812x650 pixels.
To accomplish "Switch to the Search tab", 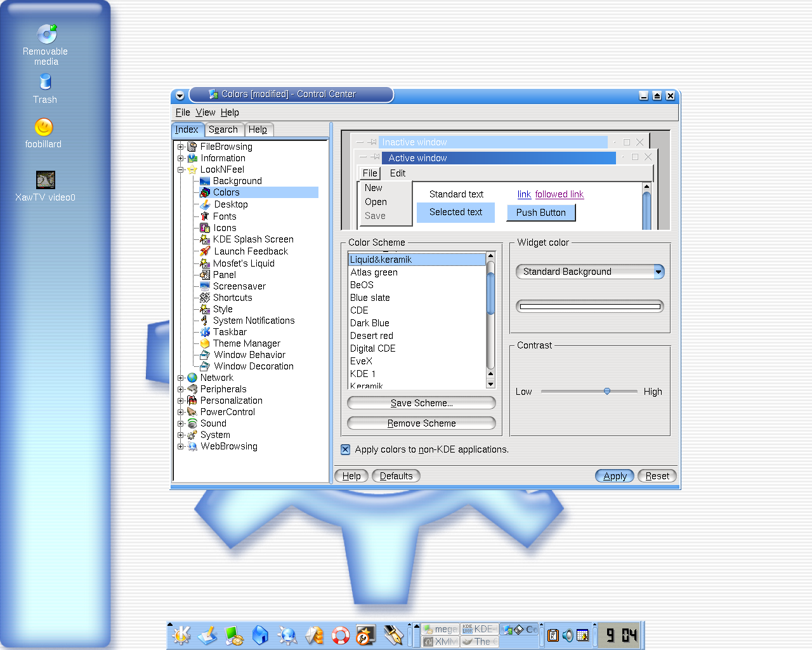I will (x=223, y=129).
